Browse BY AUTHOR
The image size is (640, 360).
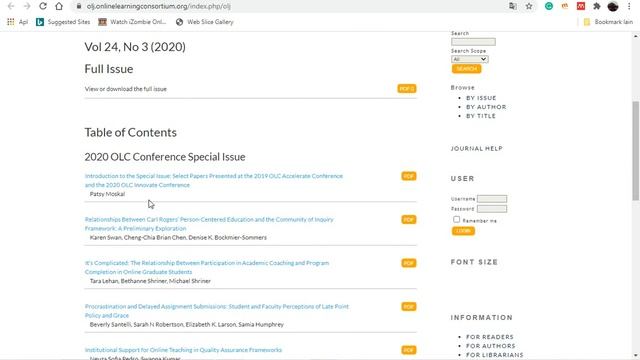tap(486, 107)
